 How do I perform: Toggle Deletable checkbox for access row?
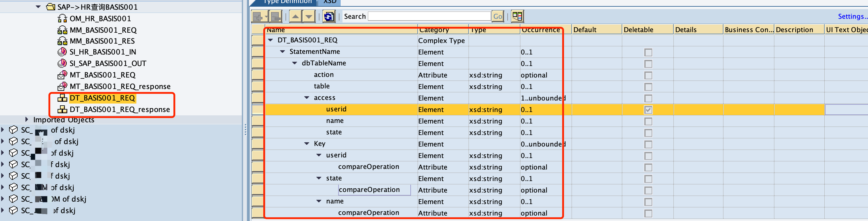[x=648, y=98]
